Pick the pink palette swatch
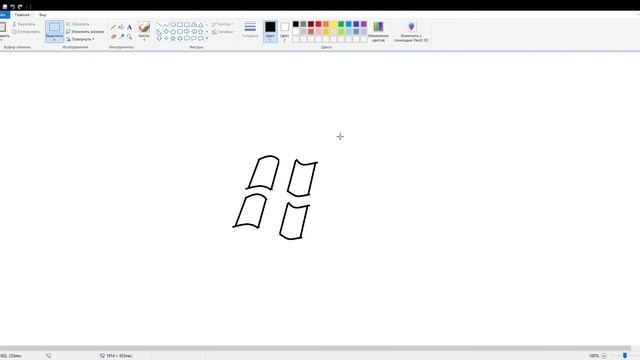Viewport: 640px width, 360px height. click(x=318, y=31)
